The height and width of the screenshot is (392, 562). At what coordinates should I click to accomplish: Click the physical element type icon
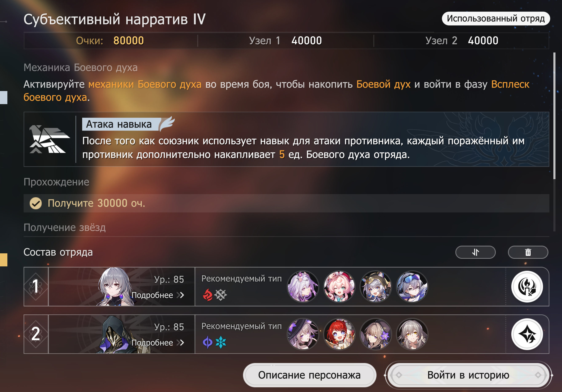pyautogui.click(x=221, y=295)
